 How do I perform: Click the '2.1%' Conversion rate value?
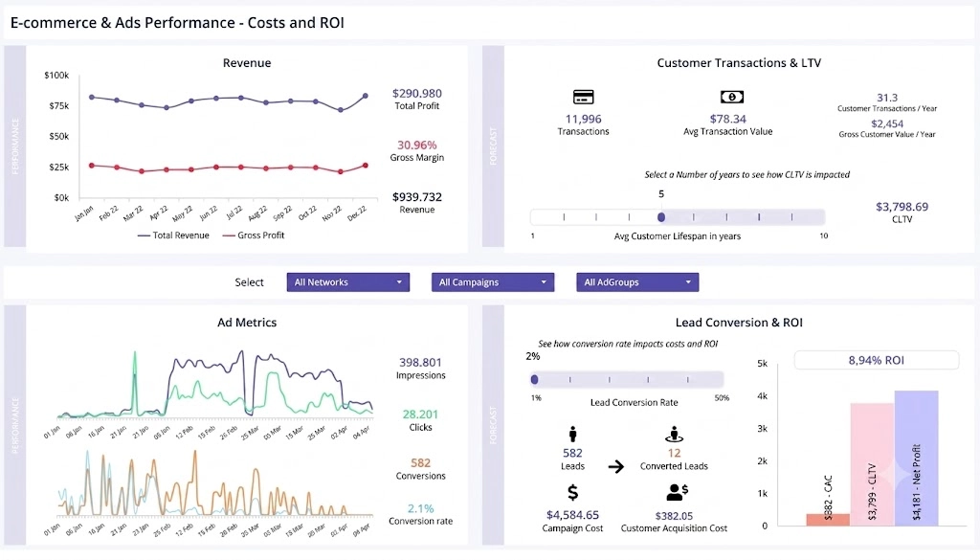[x=420, y=508]
